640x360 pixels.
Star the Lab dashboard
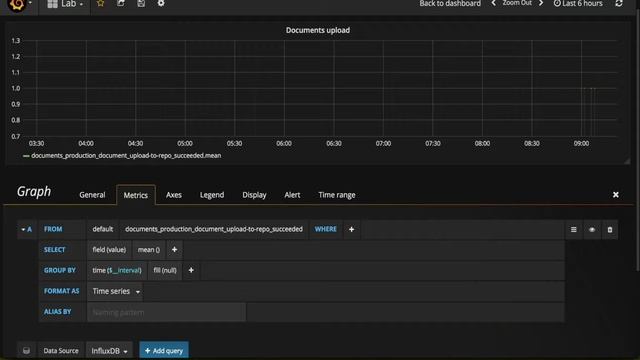coord(100,4)
